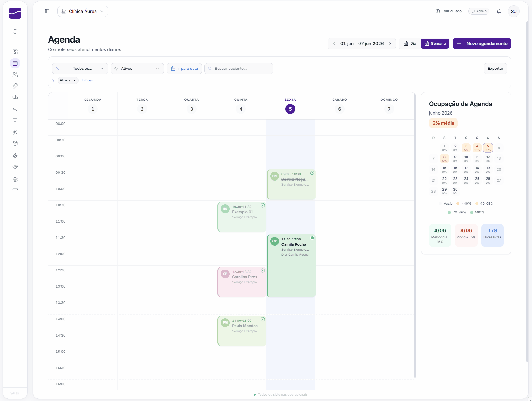Open the receipt invoice sidebar icon

(15, 121)
